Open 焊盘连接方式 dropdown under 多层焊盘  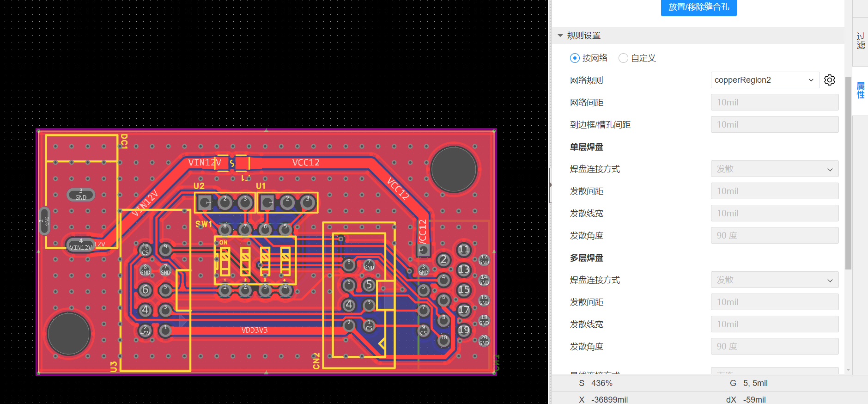(774, 280)
